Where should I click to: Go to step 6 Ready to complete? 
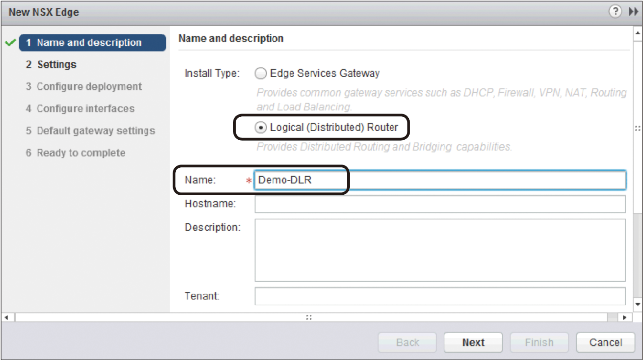pos(75,153)
